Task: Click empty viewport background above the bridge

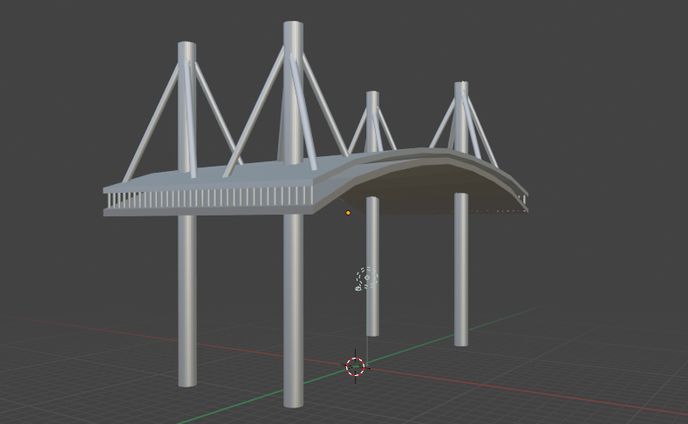Action: 560,50
